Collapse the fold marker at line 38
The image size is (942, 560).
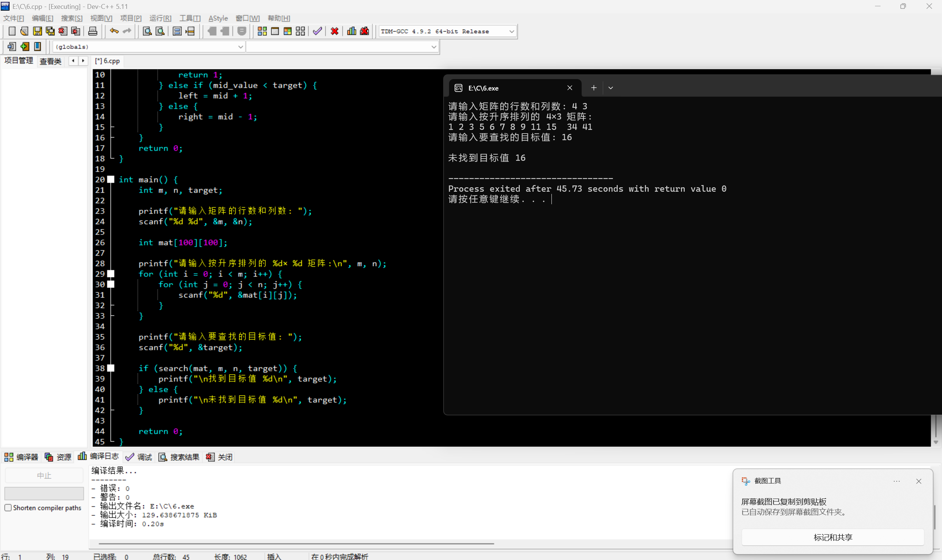tap(111, 368)
